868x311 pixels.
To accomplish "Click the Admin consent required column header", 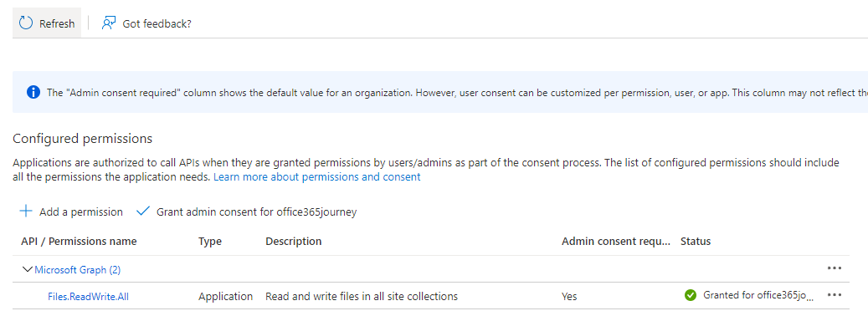I will tap(615, 242).
